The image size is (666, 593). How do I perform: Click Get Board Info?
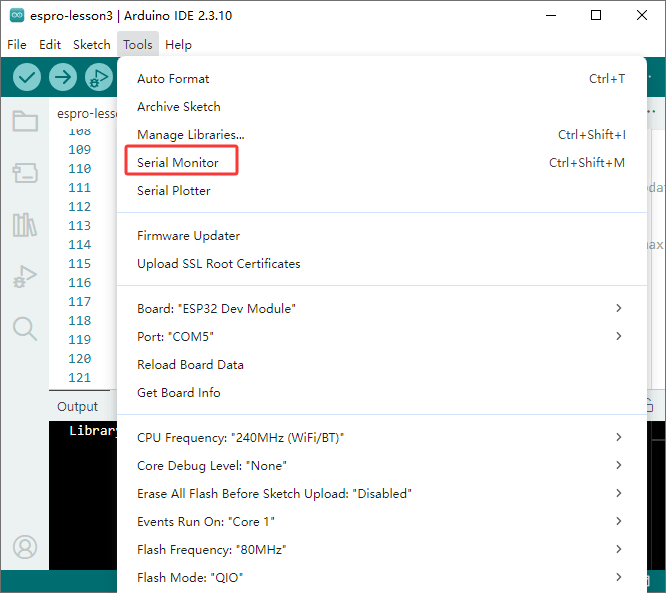point(381,393)
